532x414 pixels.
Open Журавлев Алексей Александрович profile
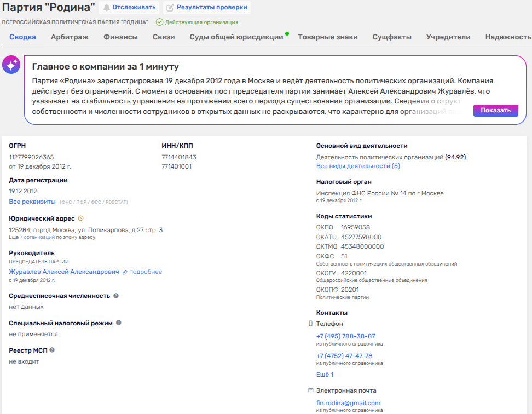pyautogui.click(x=64, y=272)
